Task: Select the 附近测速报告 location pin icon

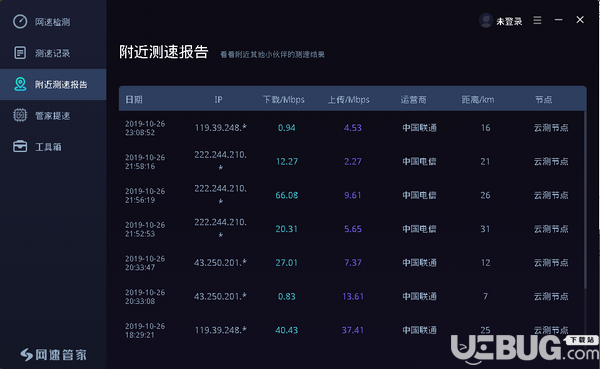Action: point(20,84)
